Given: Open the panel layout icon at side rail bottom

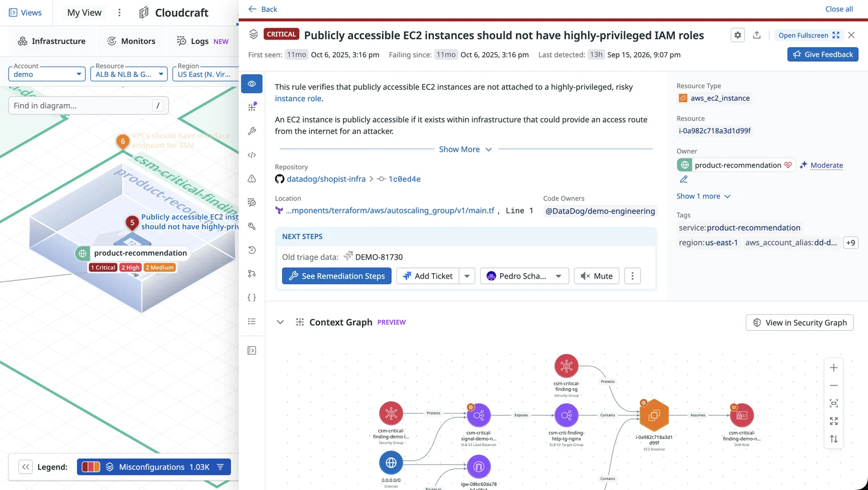Looking at the screenshot, I should coord(252,351).
